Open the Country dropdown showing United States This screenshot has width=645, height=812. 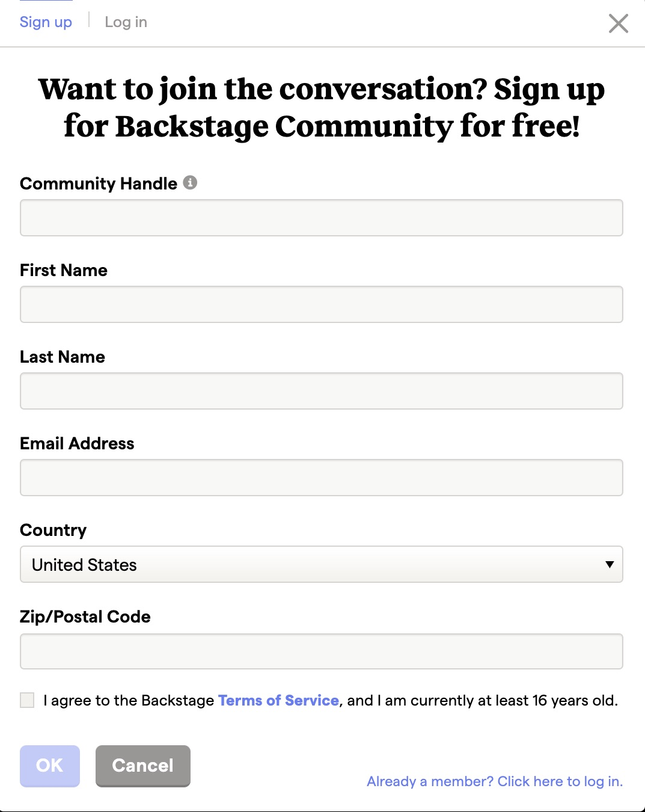[x=322, y=564]
